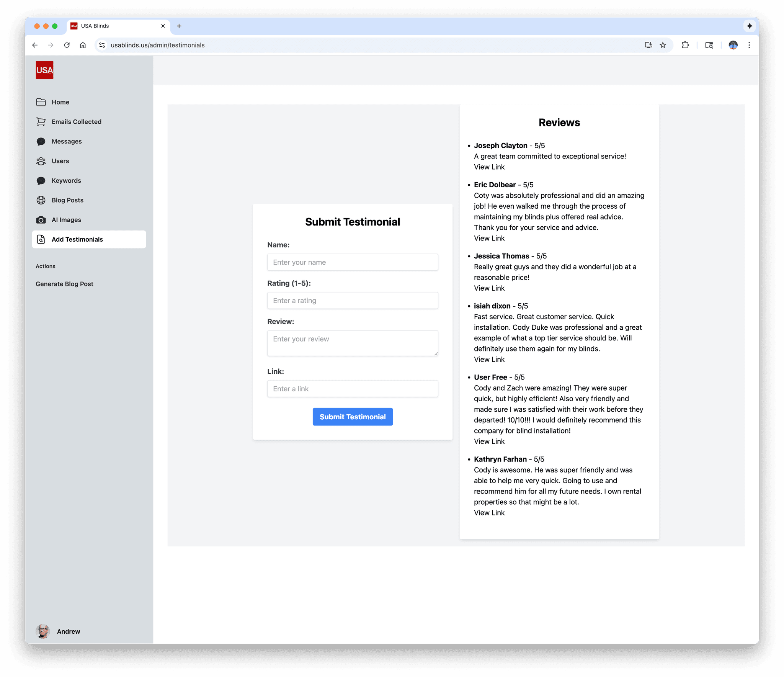Click the USA Blinds logo in sidebar
The height and width of the screenshot is (677, 784).
(x=44, y=70)
